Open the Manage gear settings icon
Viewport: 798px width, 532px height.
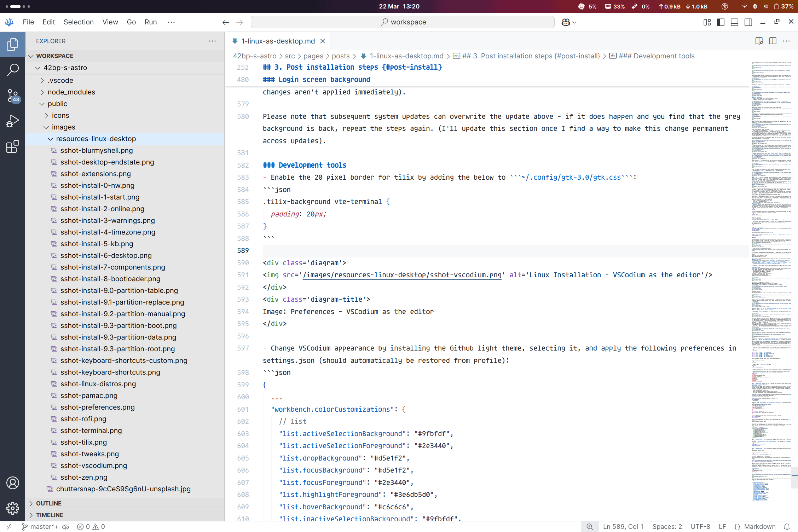coord(13,508)
